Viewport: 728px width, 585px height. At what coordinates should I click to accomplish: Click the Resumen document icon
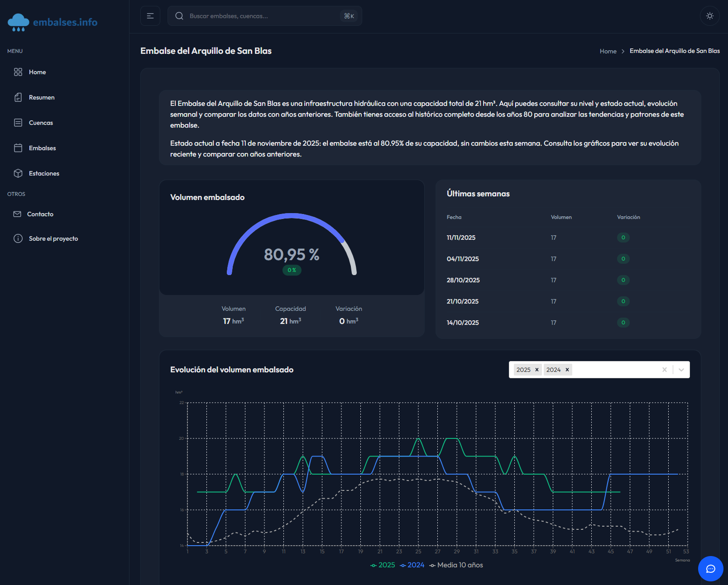click(18, 97)
